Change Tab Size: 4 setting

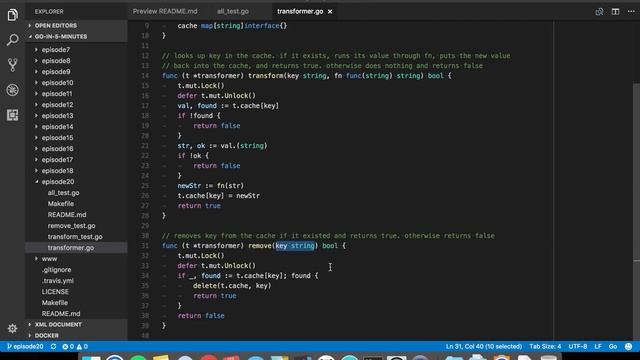point(545,347)
